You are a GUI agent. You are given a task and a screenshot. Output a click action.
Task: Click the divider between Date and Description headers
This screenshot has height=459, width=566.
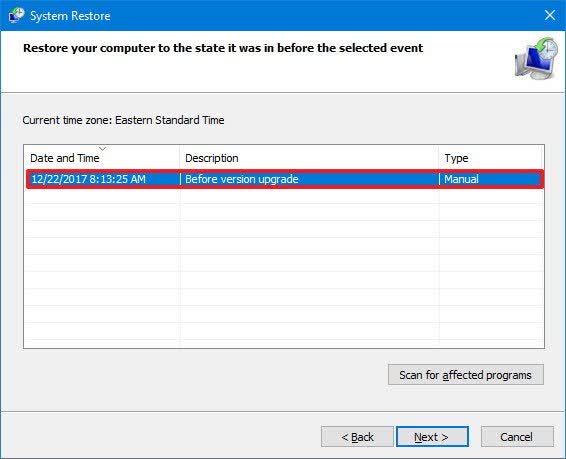pos(179,158)
